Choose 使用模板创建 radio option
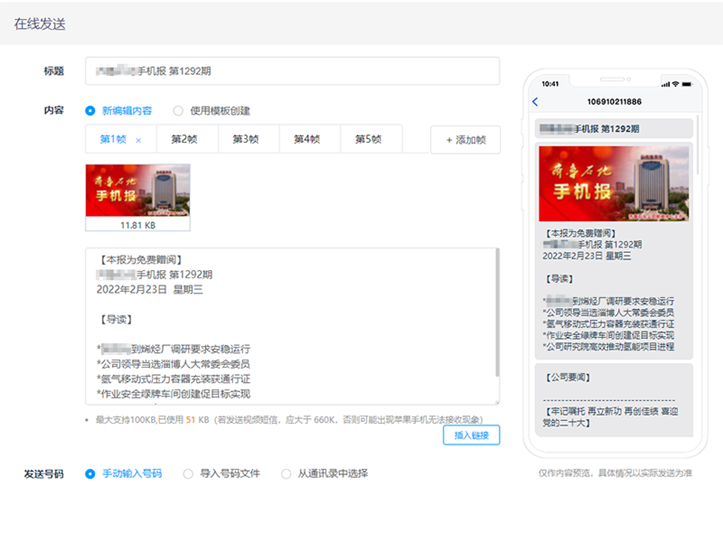Image resolution: width=723 pixels, height=552 pixels. point(178,111)
